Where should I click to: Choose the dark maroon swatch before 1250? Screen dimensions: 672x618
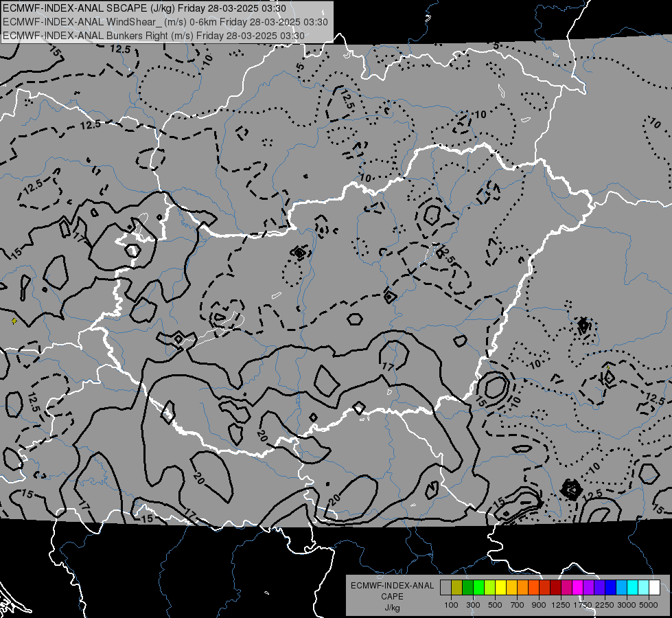pyautogui.click(x=556, y=587)
